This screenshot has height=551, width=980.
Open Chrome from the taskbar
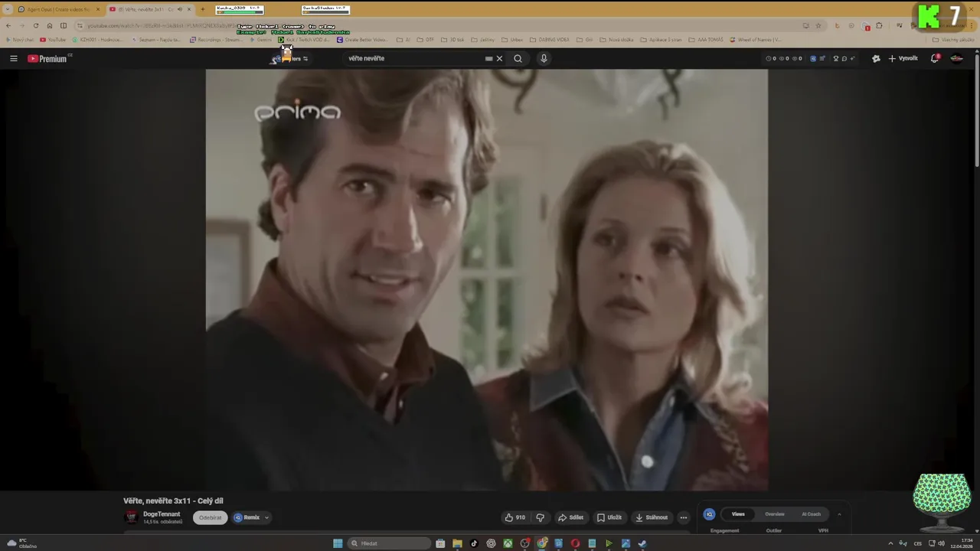click(x=541, y=543)
